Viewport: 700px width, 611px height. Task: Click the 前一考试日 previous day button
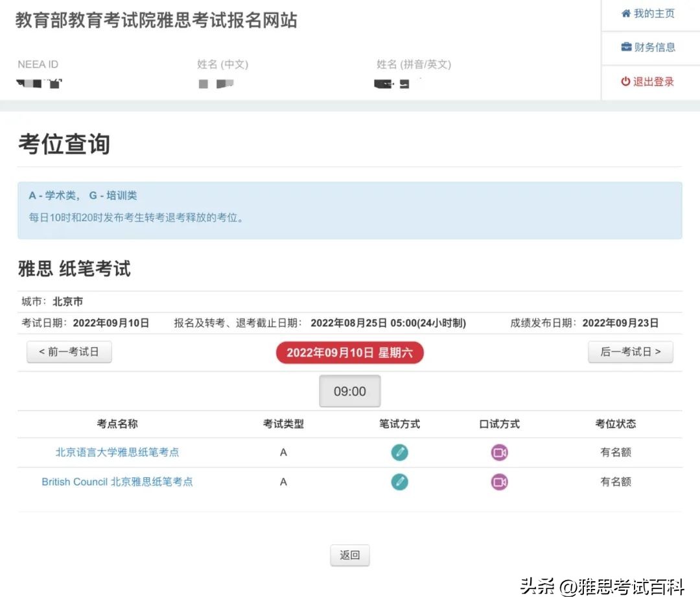(x=69, y=352)
